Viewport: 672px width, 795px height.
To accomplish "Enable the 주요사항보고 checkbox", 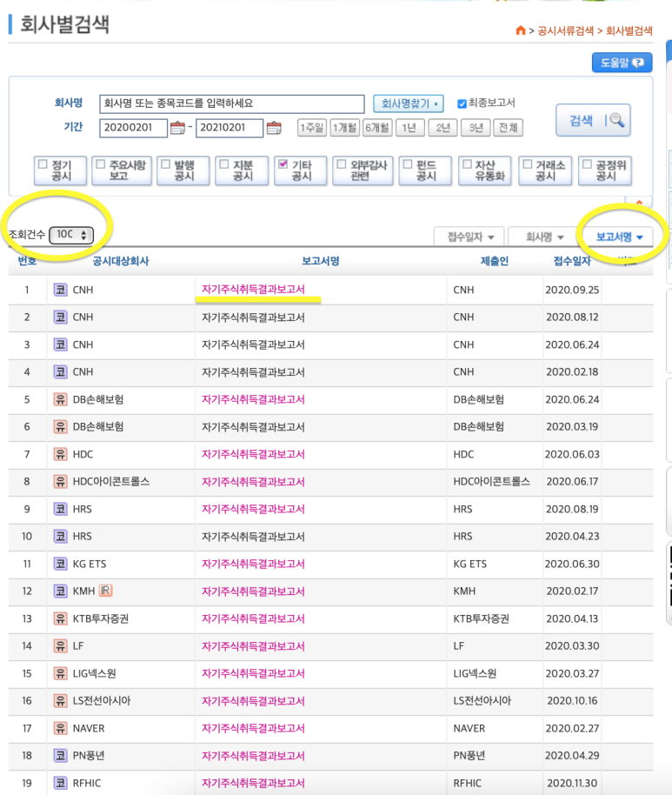I will point(101,164).
